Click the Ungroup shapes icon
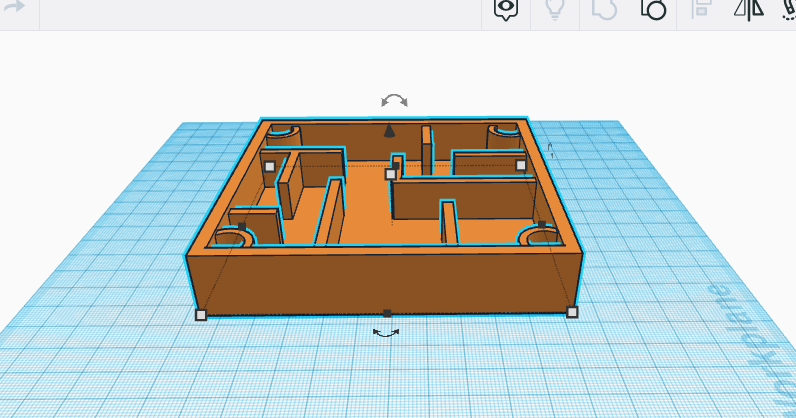 tap(653, 9)
